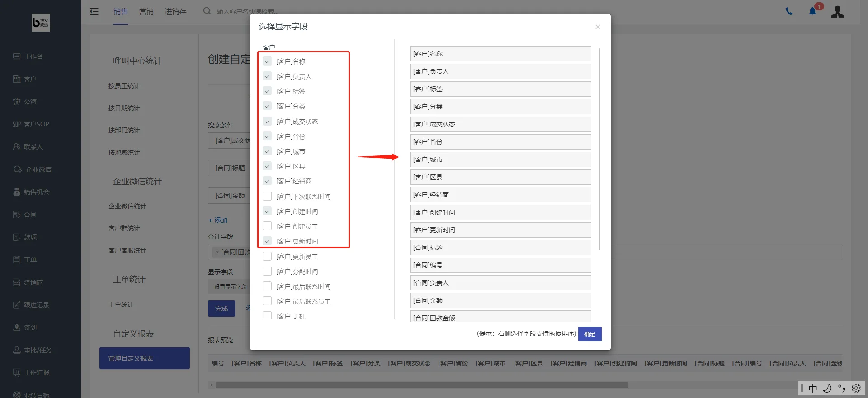Viewport: 868px width, 398px height.
Task: Close the 选择显示字段 dialog
Action: tap(598, 27)
